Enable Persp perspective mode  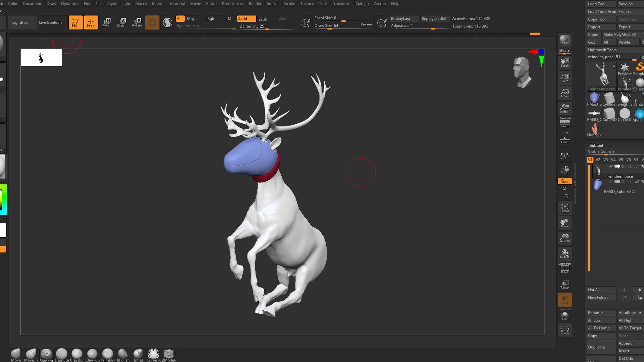tap(565, 123)
